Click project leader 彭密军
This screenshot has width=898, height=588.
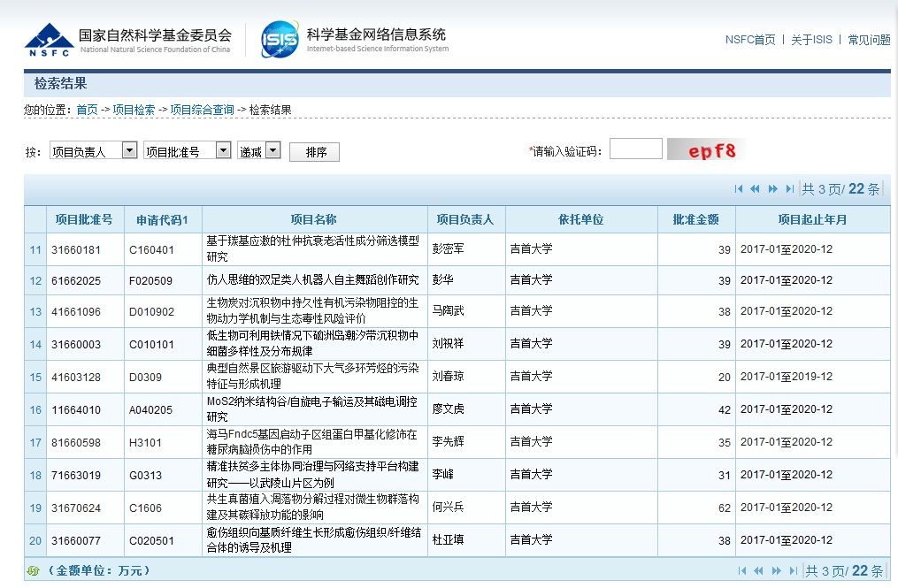point(448,248)
